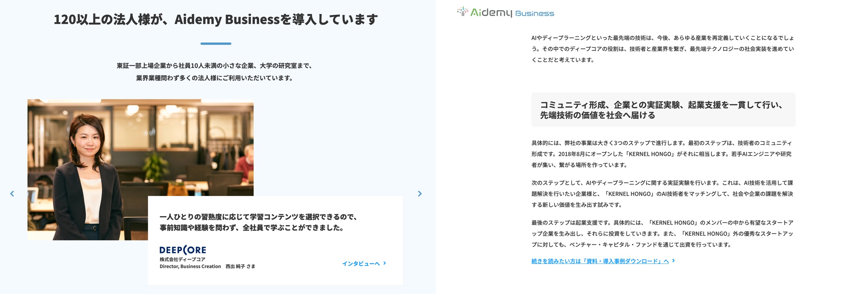Click the gray コミュニティ形成 callout heading

point(663,110)
